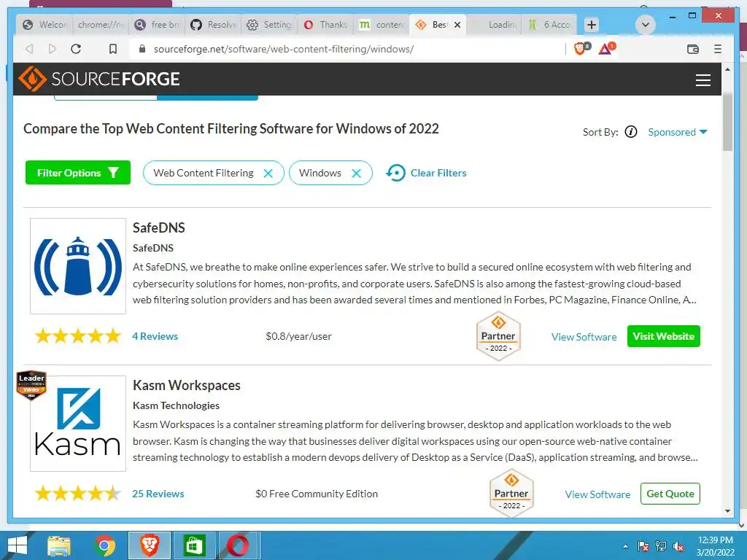
Task: Switch to the chrome:// tab
Action: [x=101, y=25]
